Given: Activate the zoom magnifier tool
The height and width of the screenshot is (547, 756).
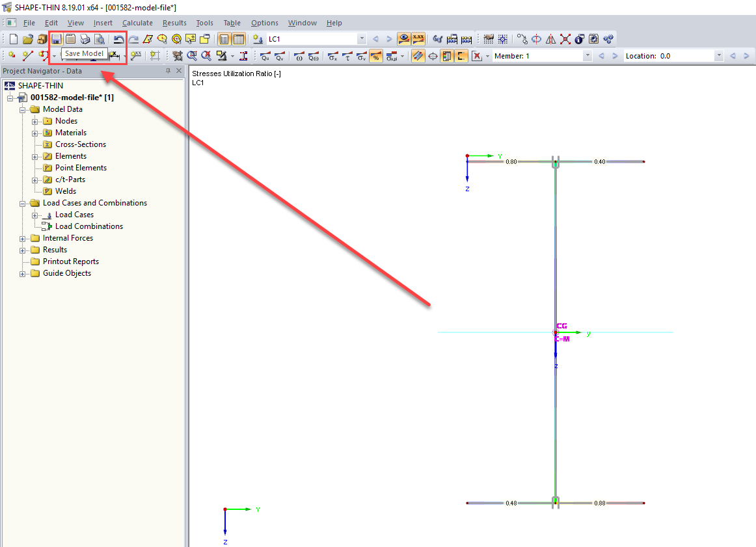Looking at the screenshot, I should [x=191, y=55].
